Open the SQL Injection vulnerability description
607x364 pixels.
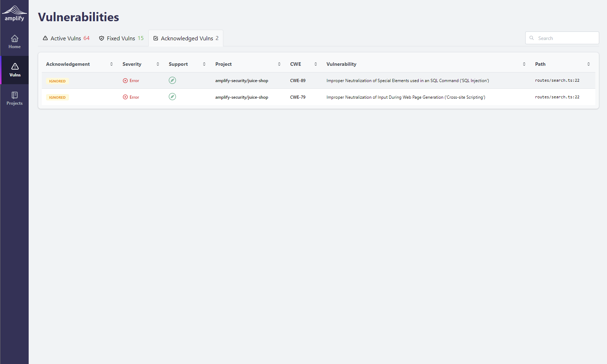pyautogui.click(x=408, y=81)
